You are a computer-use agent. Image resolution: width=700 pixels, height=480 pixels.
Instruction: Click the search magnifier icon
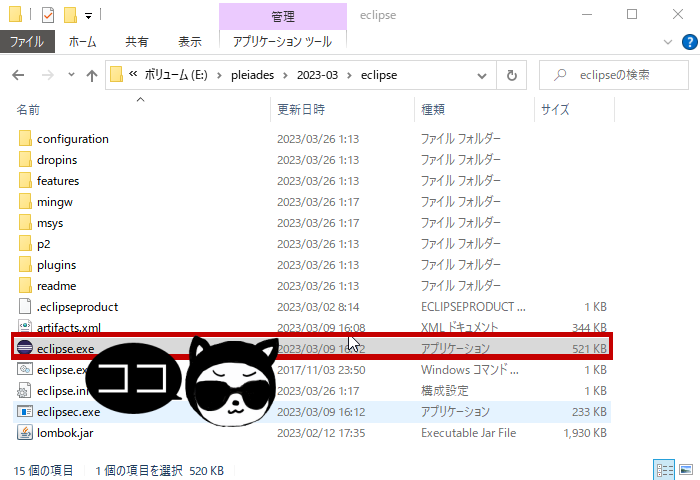(560, 75)
